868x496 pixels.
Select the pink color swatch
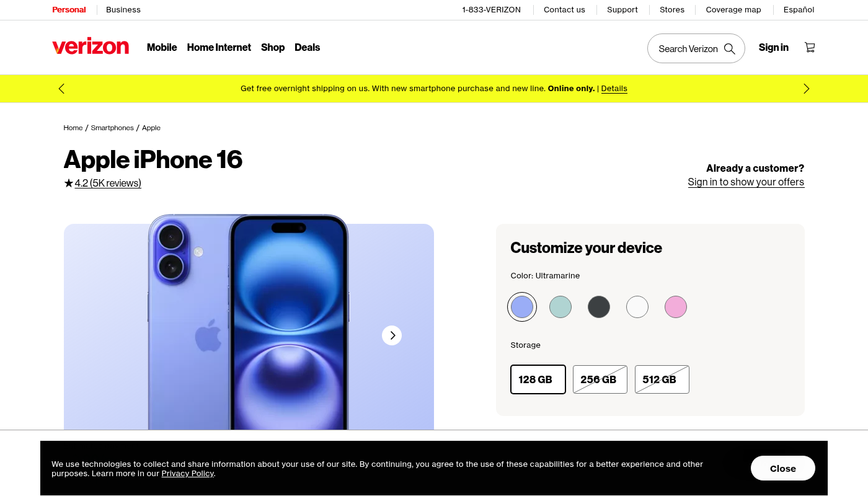(676, 307)
